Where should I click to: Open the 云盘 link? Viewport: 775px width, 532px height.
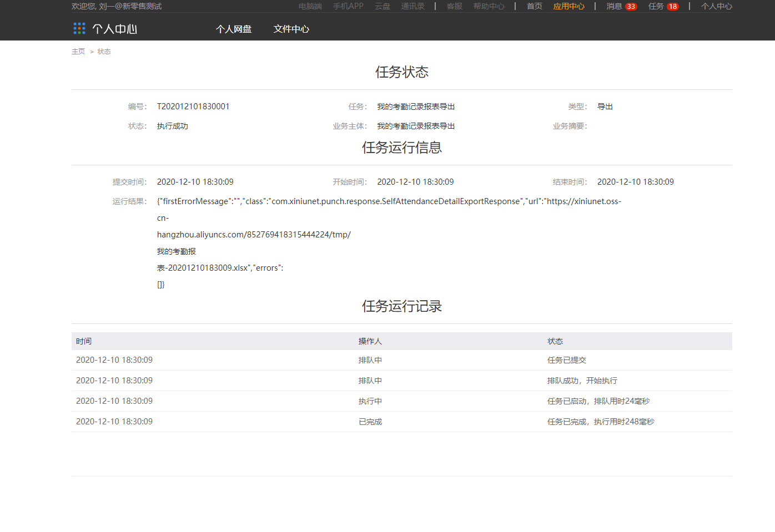tap(383, 6)
